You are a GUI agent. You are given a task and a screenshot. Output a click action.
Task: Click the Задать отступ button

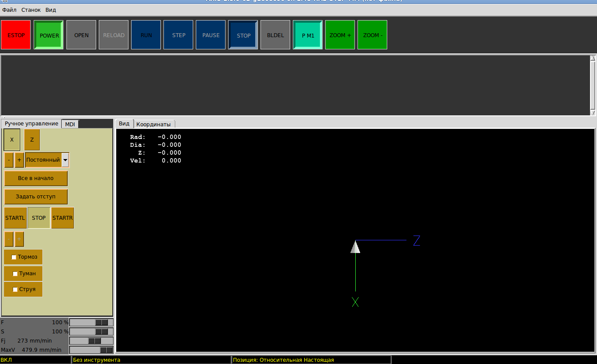(36, 197)
